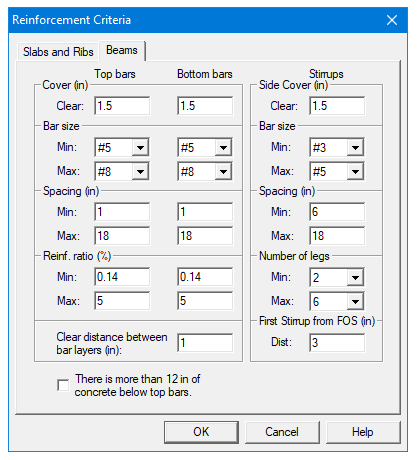Screen dimensions: 418x460
Task: Enable 12 in of concrete below top bars
Action: [x=63, y=385]
